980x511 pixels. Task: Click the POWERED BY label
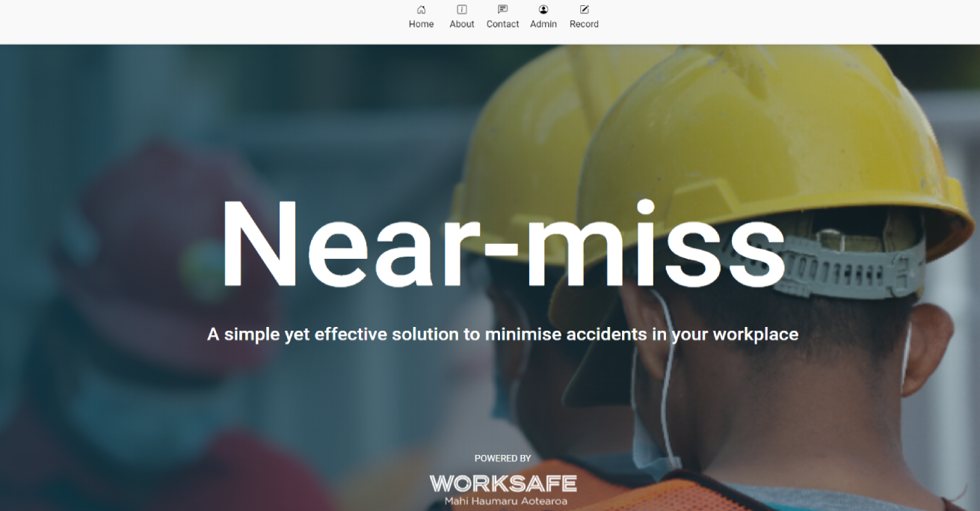pyautogui.click(x=502, y=459)
